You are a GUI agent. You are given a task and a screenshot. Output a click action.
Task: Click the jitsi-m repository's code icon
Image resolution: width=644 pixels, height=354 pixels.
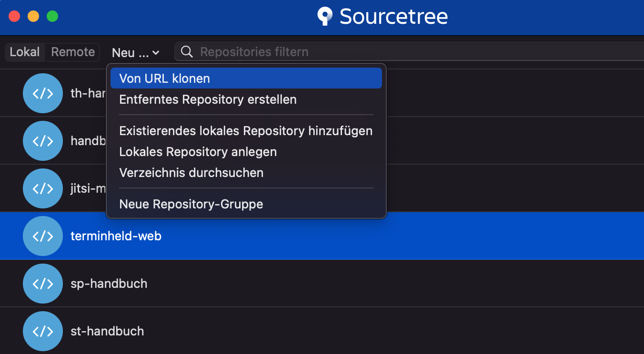point(43,188)
